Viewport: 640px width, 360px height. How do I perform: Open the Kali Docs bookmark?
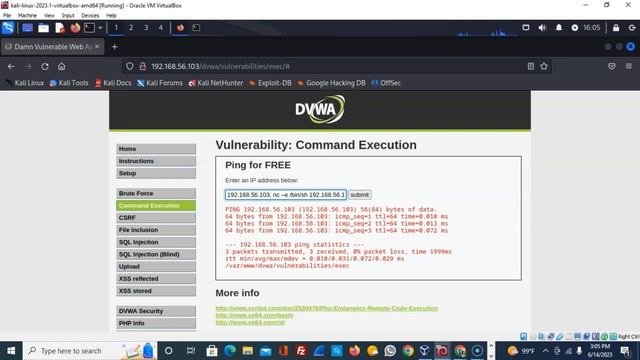coord(113,83)
